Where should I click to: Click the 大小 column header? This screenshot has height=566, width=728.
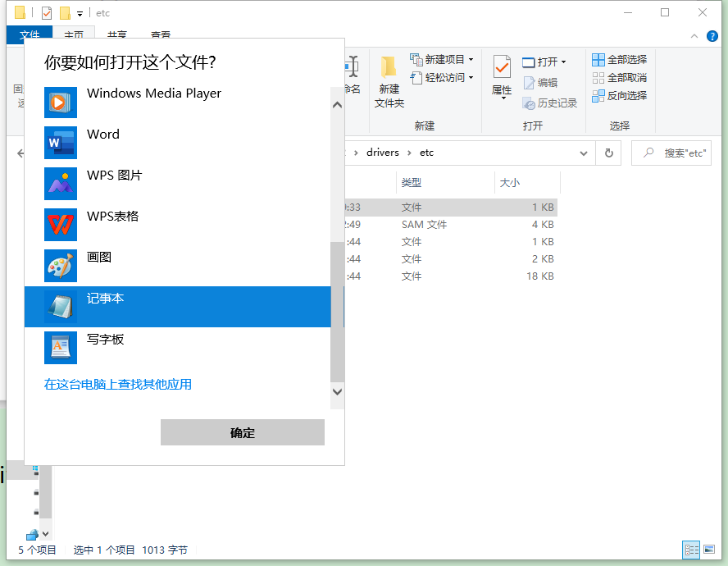click(527, 183)
